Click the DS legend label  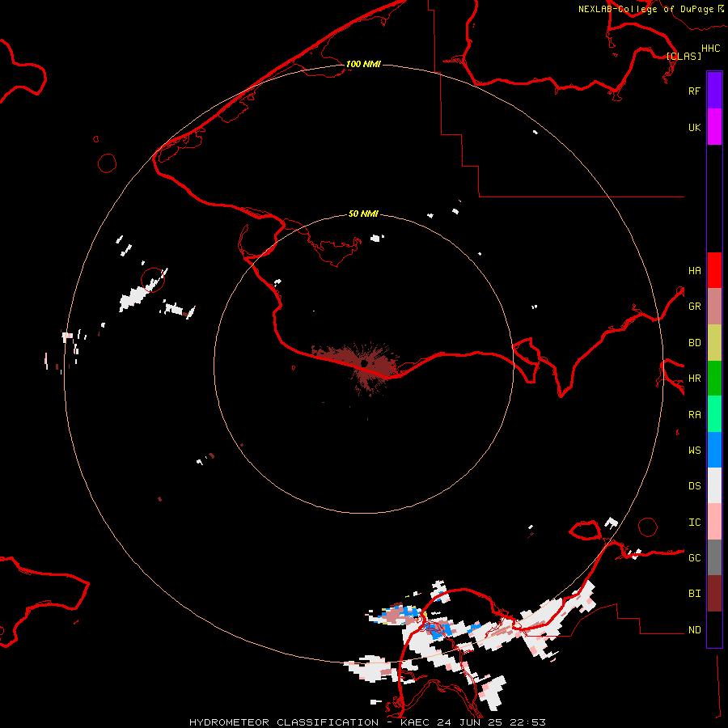[694, 485]
